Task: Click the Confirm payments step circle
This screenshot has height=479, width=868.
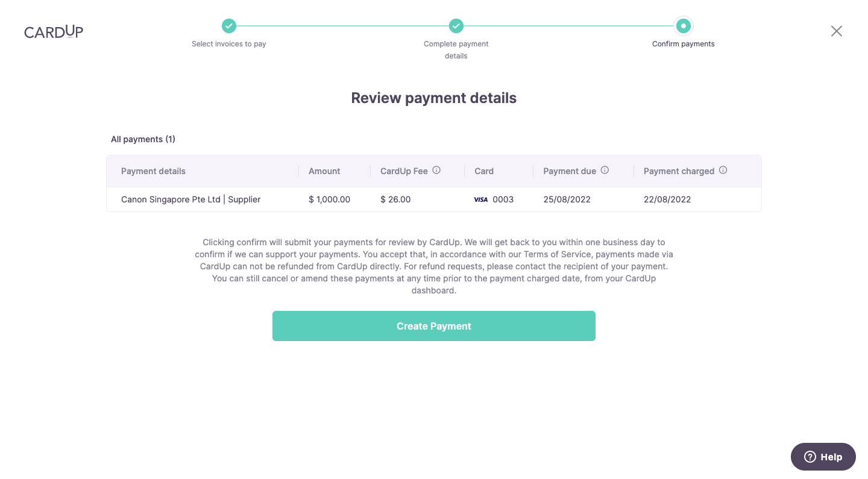Action: tap(683, 26)
